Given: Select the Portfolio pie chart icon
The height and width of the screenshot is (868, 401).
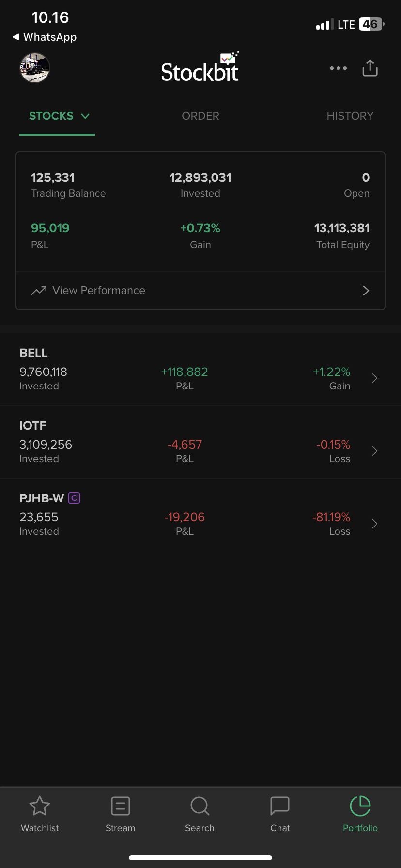Looking at the screenshot, I should (x=360, y=806).
